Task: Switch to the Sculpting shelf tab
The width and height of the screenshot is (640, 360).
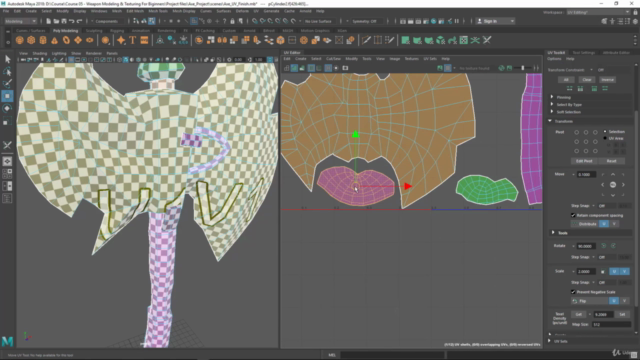Action: (94, 31)
